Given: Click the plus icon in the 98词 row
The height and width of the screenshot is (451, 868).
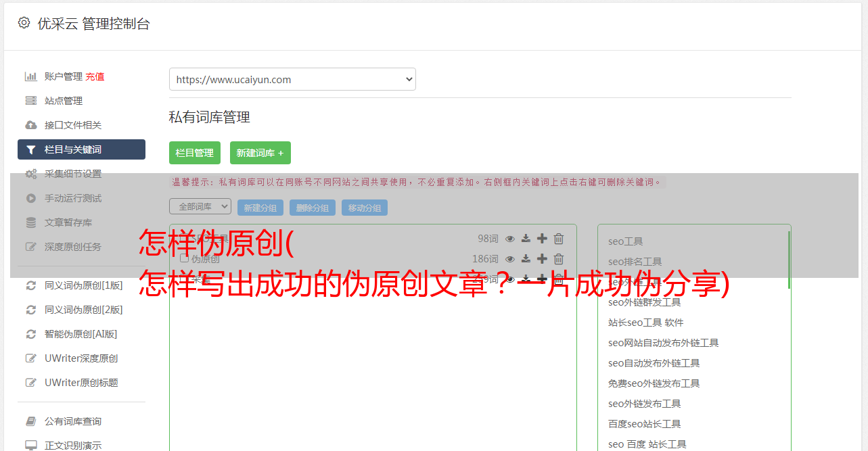Looking at the screenshot, I should [542, 239].
